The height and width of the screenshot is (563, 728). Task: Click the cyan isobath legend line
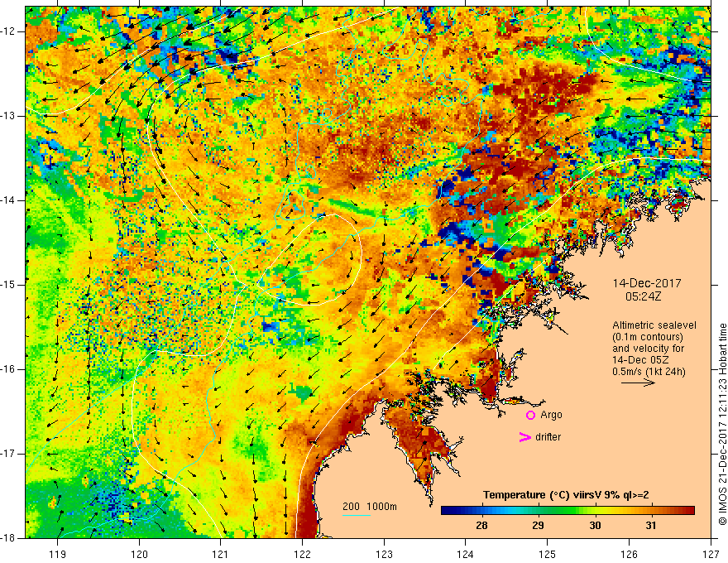(x=357, y=516)
